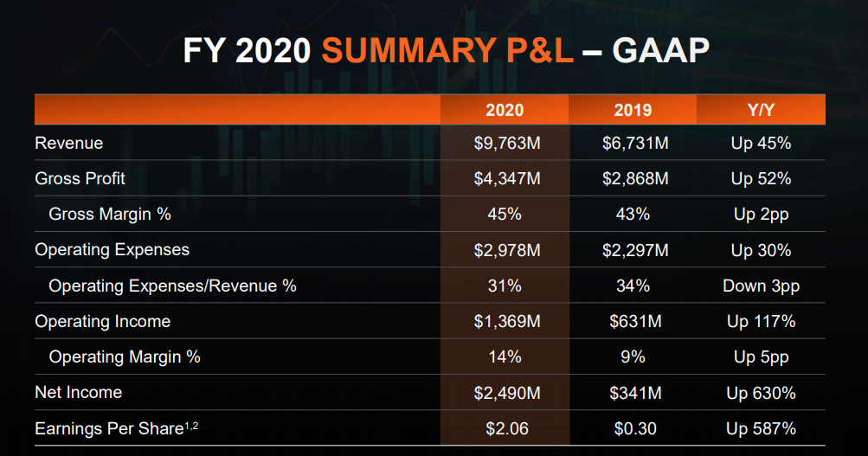Viewport: 868px width, 456px height.
Task: Select the $341M net income cell
Action: 635,394
